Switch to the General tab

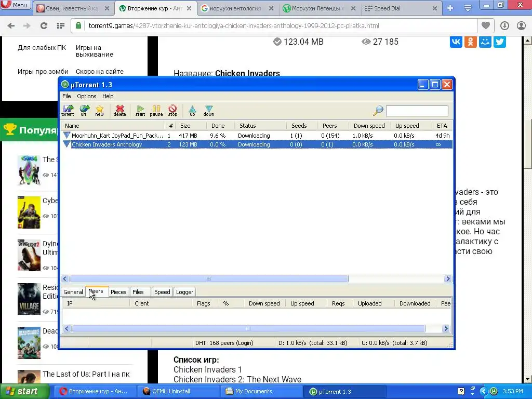pyautogui.click(x=73, y=292)
